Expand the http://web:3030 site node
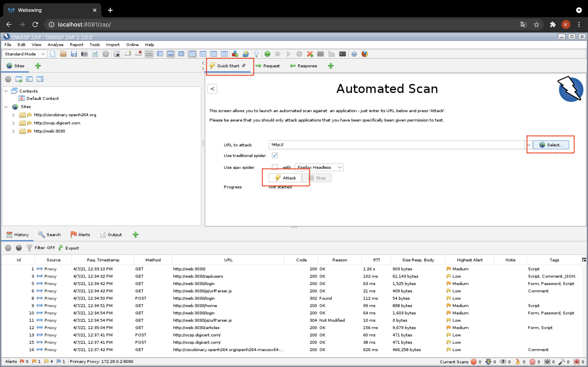The image size is (588, 367). point(13,131)
